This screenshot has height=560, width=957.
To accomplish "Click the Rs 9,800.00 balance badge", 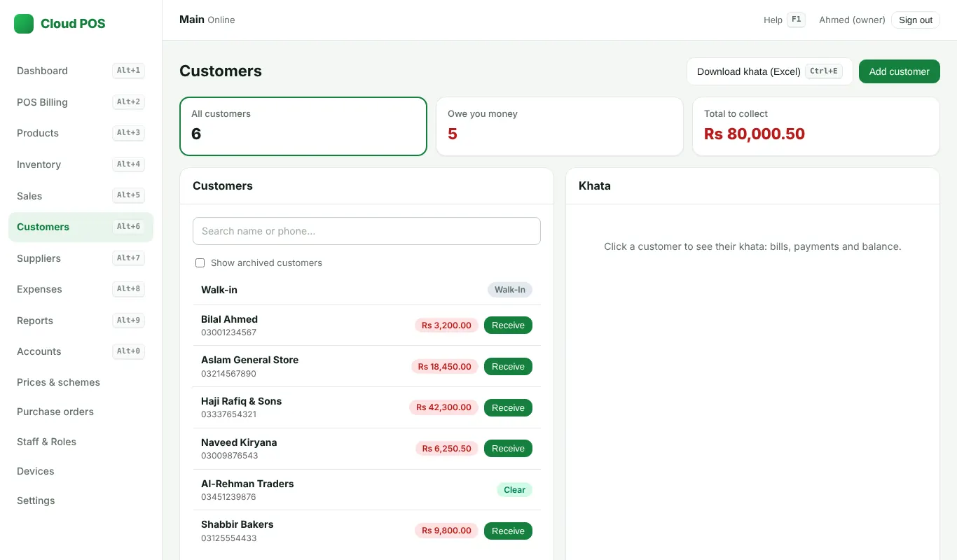I will pyautogui.click(x=446, y=531).
